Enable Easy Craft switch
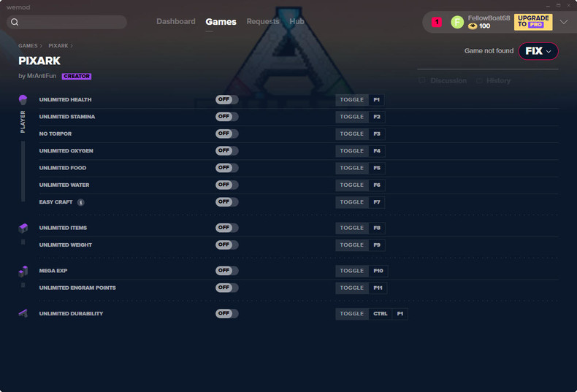The width and height of the screenshot is (577, 392). [x=226, y=202]
